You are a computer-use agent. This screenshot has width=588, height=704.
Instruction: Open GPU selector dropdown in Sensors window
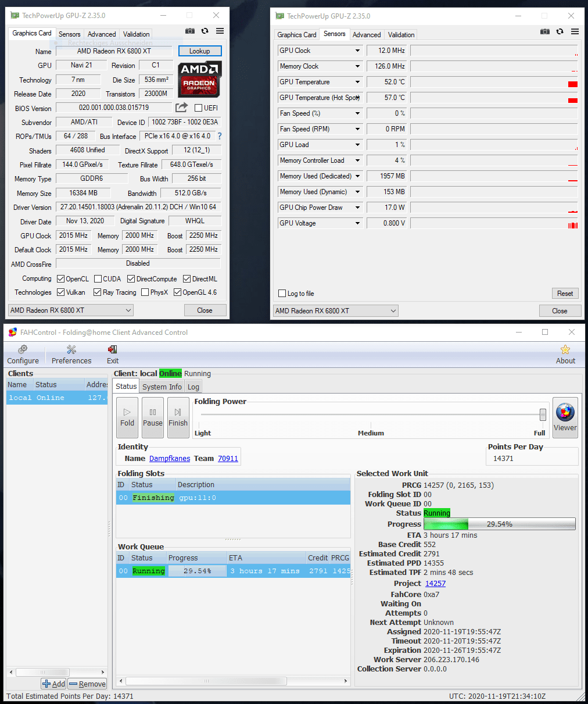point(335,311)
